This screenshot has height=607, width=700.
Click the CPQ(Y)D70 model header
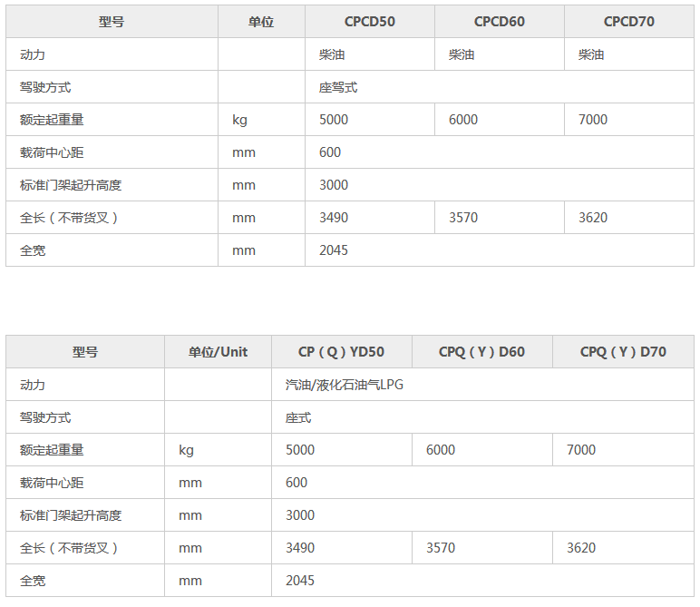pos(623,352)
